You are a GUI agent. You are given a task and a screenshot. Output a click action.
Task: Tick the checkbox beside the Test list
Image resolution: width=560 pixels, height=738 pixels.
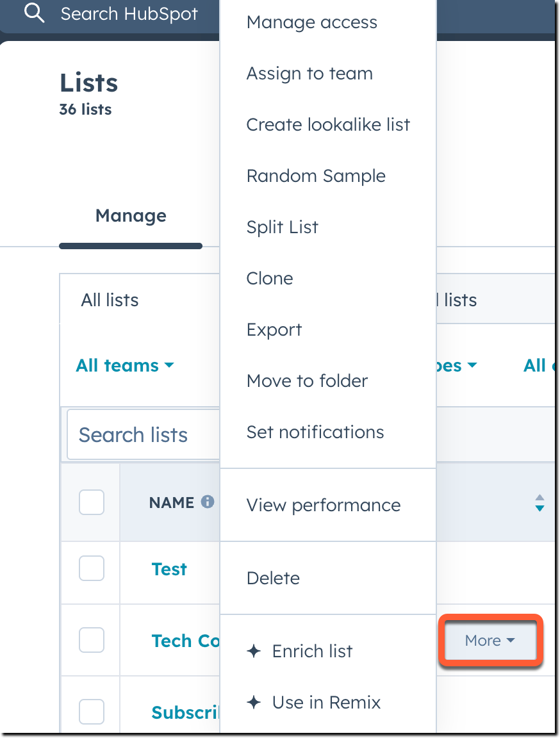pos(91,568)
